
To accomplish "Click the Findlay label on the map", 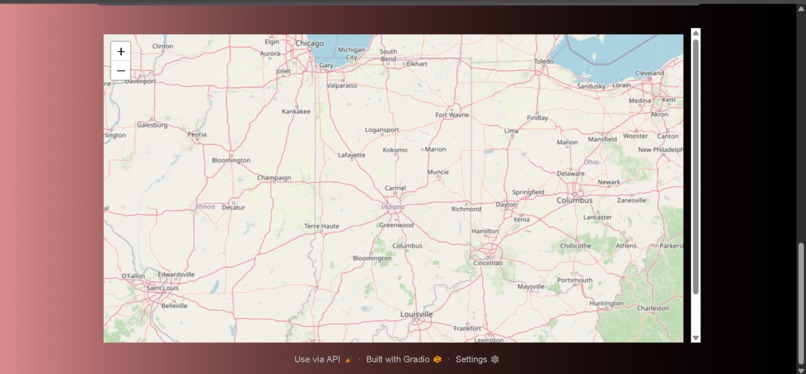I will tap(537, 118).
